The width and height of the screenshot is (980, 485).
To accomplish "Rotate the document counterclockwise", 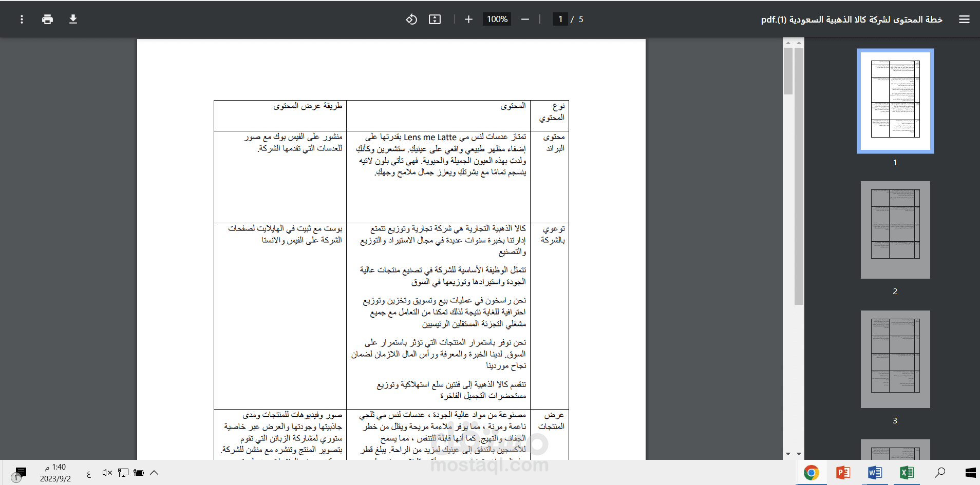I will tap(411, 20).
